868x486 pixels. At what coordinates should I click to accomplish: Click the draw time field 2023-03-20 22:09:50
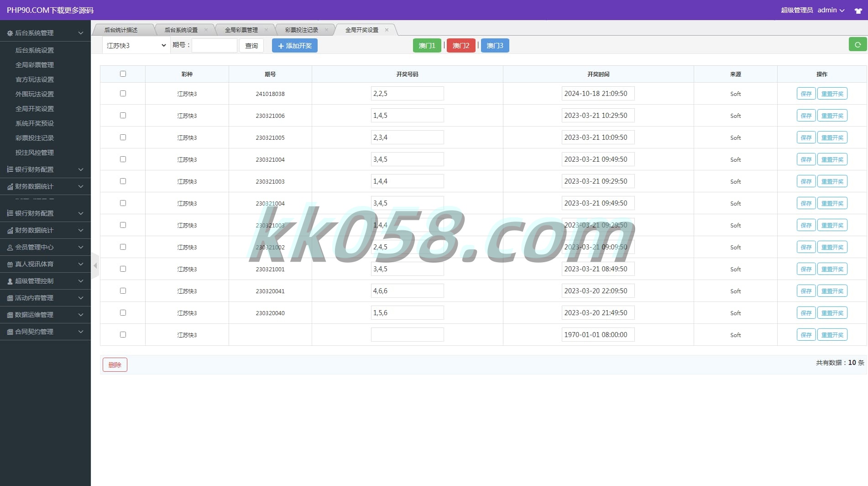pos(598,291)
